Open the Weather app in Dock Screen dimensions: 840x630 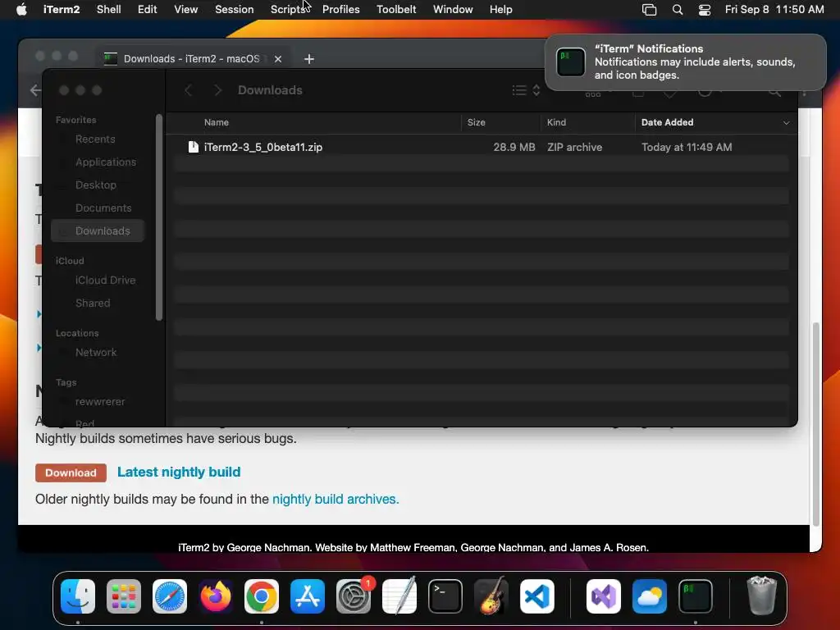click(650, 596)
